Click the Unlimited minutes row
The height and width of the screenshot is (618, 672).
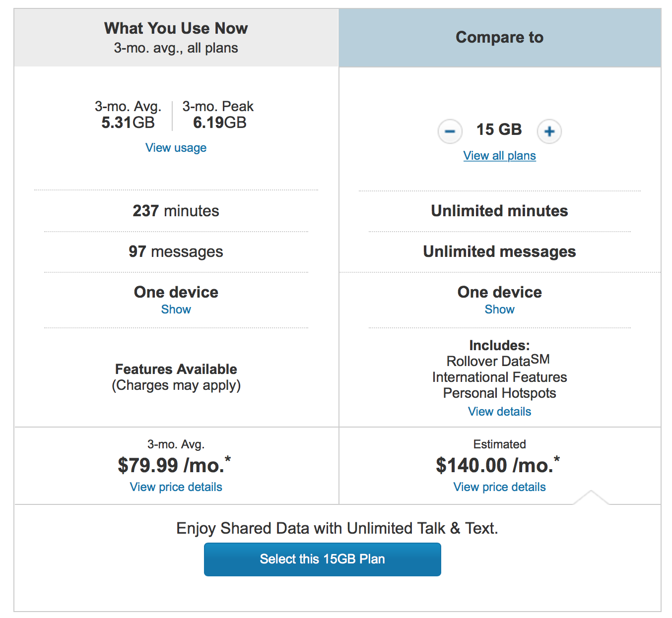[499, 211]
